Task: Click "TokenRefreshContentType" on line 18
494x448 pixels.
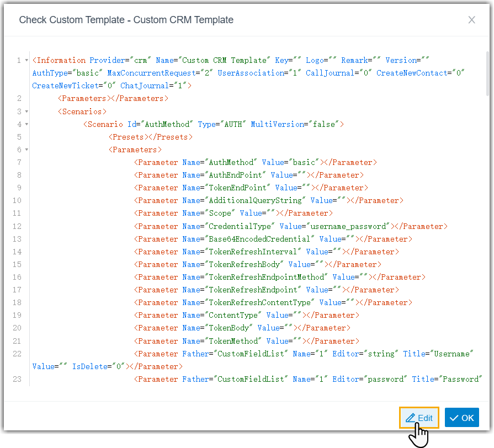Action: [x=259, y=302]
